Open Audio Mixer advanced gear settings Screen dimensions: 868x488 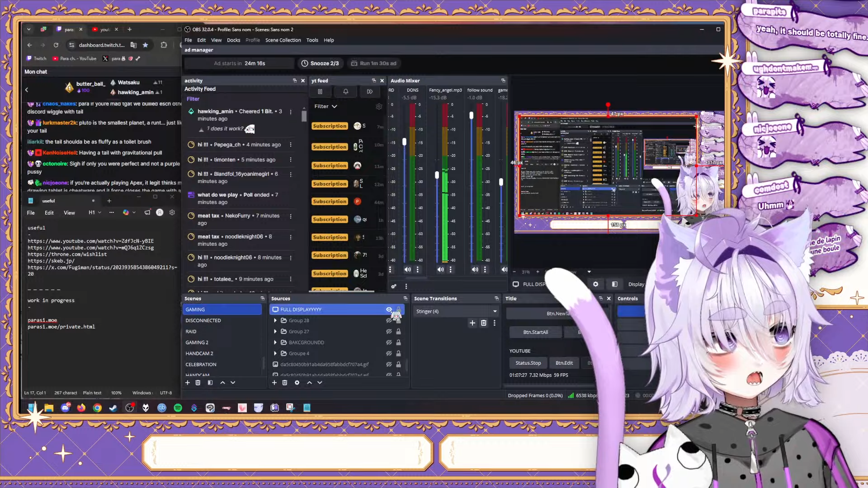coord(394,286)
